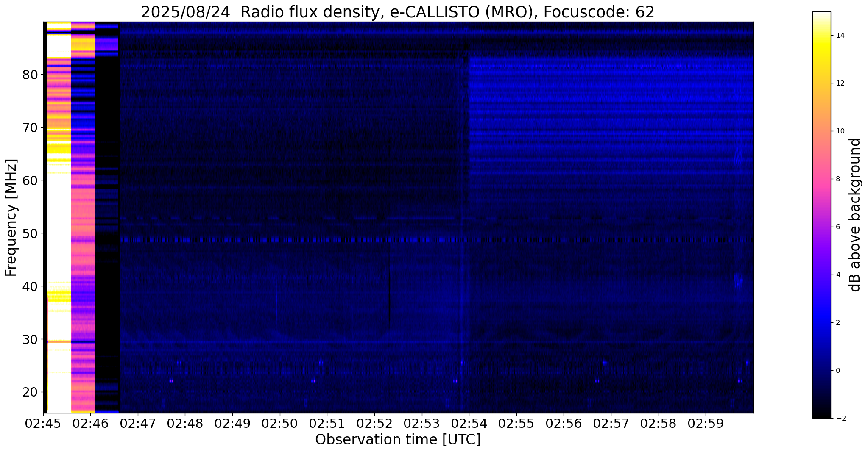The width and height of the screenshot is (868, 452).
Task: Pick the 4 value on the colorbar
Action: point(837,275)
